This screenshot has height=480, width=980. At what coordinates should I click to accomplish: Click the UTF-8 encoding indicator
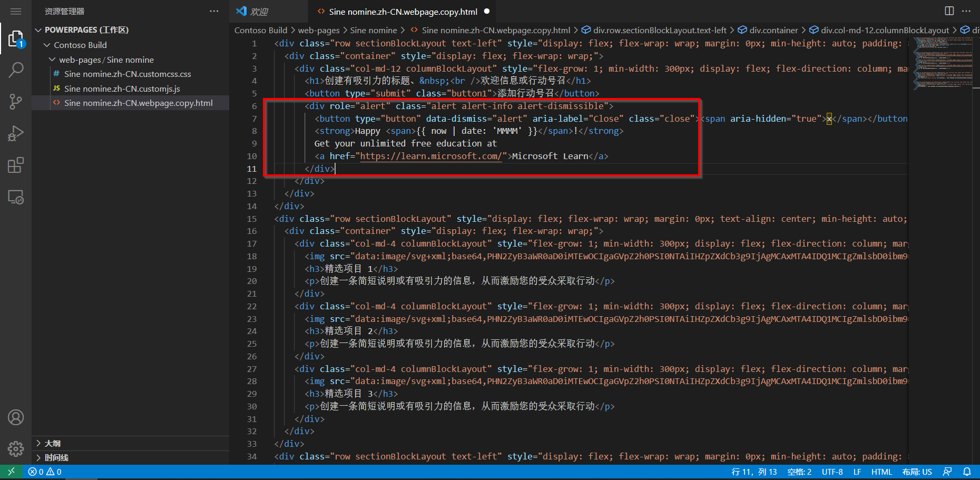click(832, 472)
